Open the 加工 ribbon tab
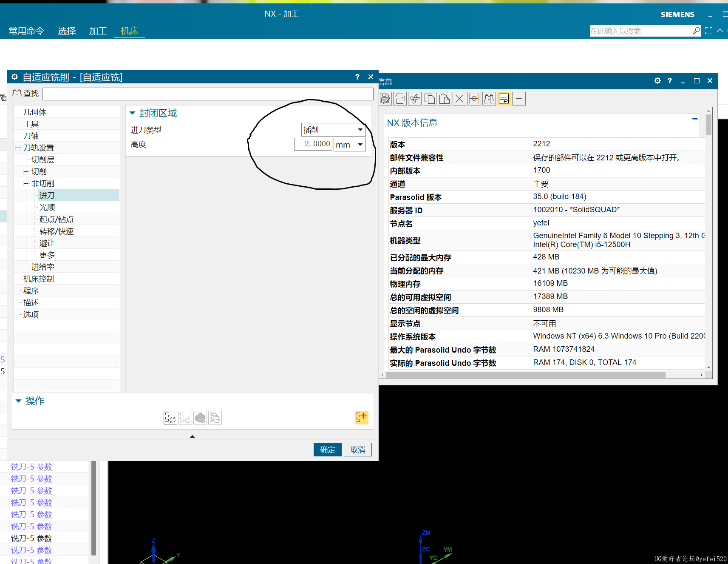 [x=98, y=31]
